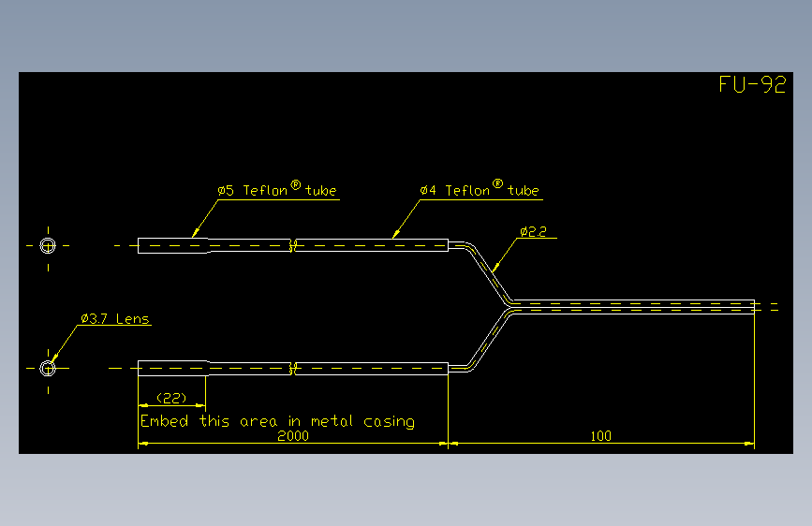
Task: Click the break symbol on upper tube
Action: (x=292, y=245)
